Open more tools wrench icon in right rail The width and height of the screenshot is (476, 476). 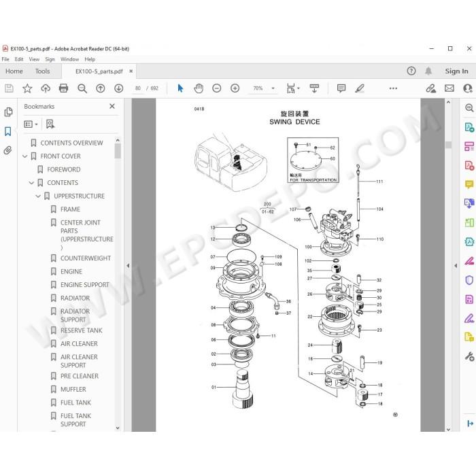point(469,356)
